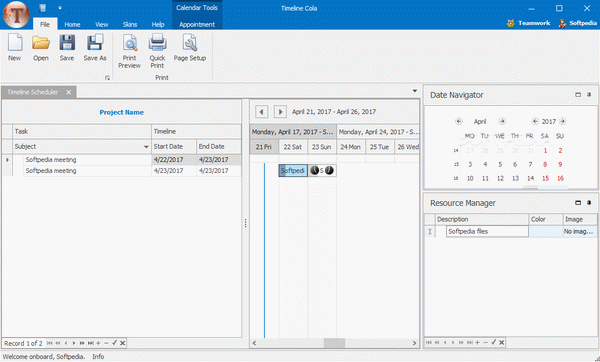Click timeline scrollbar right arrow
The image size is (600, 362).
pos(414,343)
